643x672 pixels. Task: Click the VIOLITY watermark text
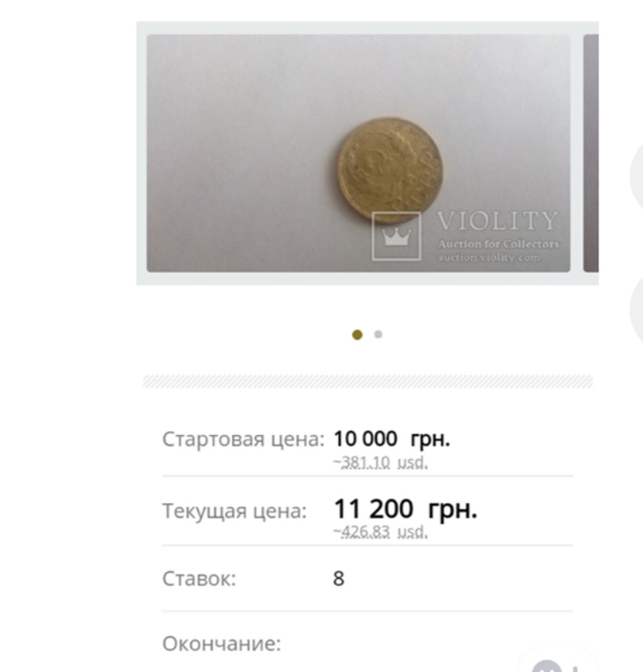point(497,222)
